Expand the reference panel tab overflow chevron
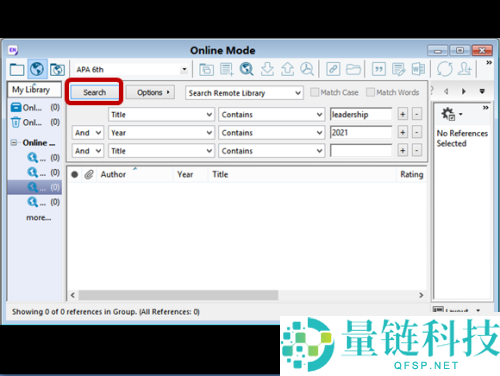The image size is (500, 376). click(x=486, y=108)
